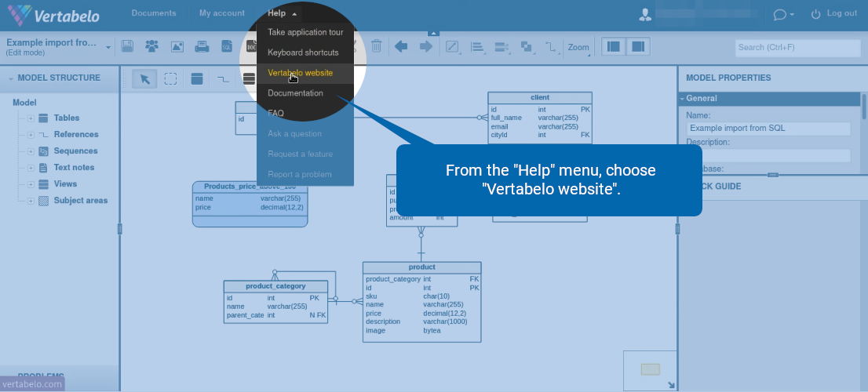Open the align elements tool

click(477, 47)
